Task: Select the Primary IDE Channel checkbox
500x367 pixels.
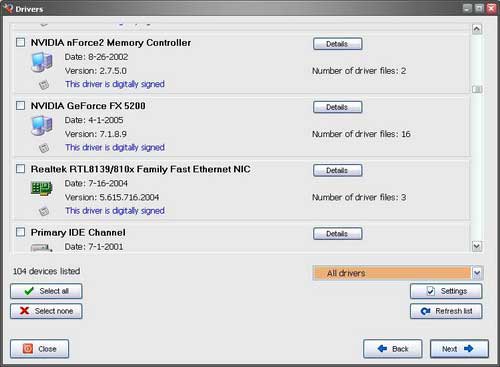Action: pyautogui.click(x=21, y=232)
